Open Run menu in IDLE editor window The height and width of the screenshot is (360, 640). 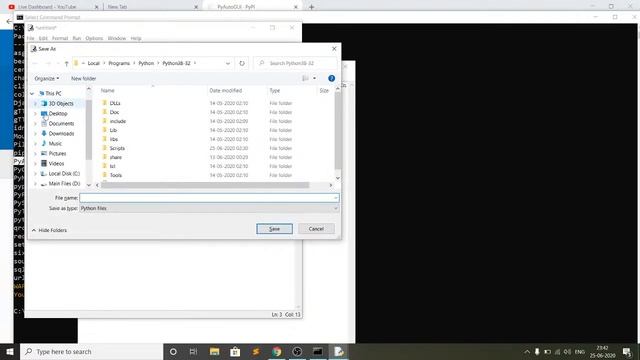77,38
